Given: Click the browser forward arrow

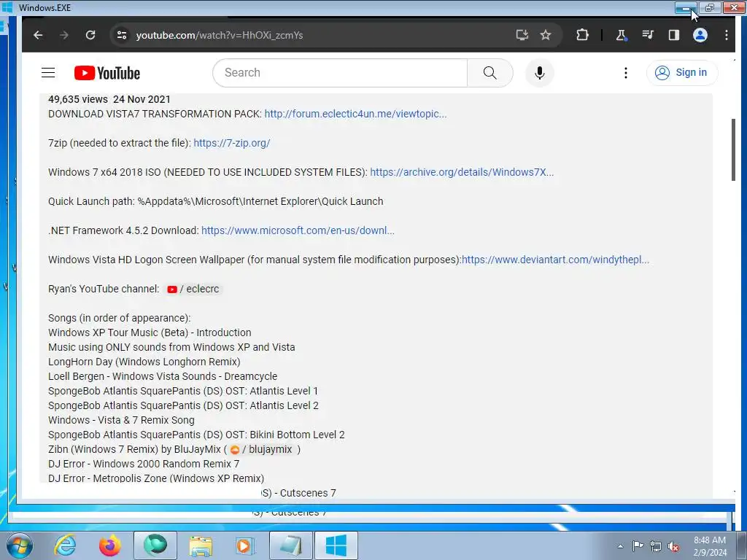Looking at the screenshot, I should [64, 35].
